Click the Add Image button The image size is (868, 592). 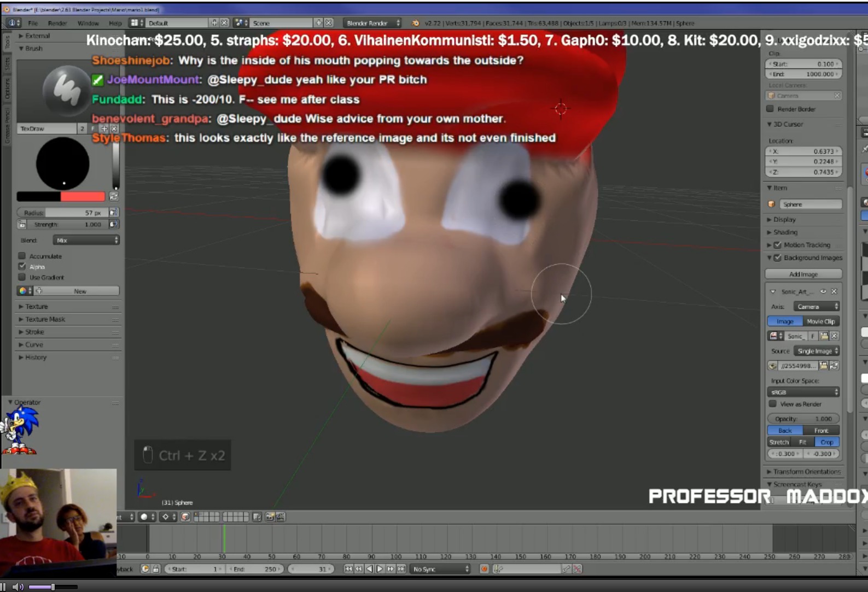click(803, 274)
